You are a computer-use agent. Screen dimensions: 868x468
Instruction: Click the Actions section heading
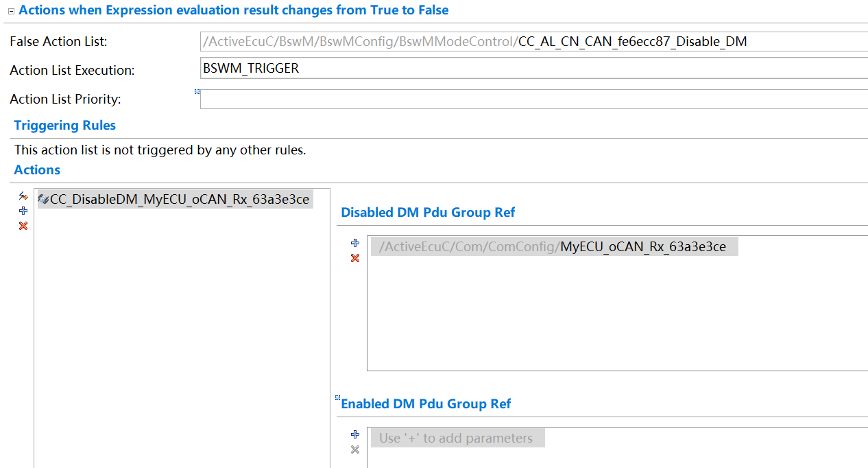(37, 170)
